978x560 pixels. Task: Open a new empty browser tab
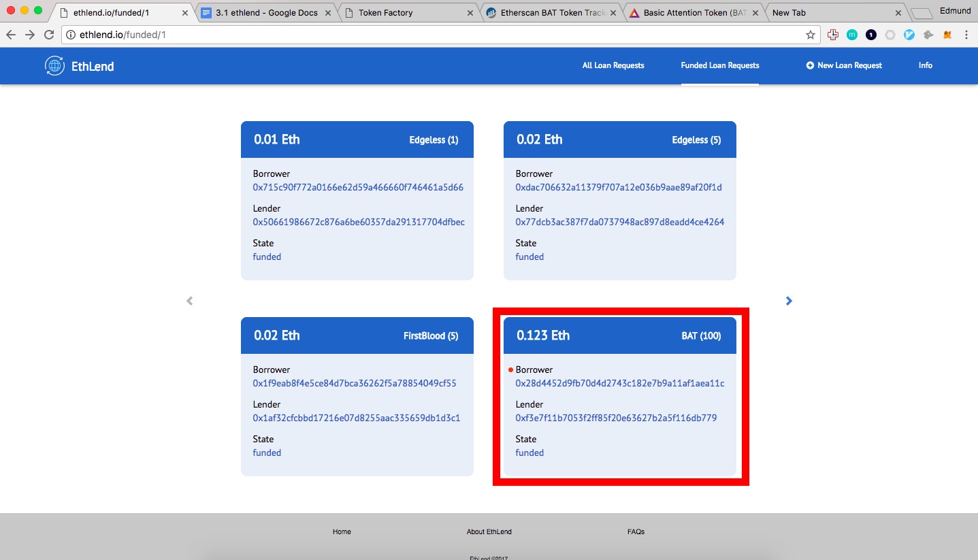(x=921, y=13)
